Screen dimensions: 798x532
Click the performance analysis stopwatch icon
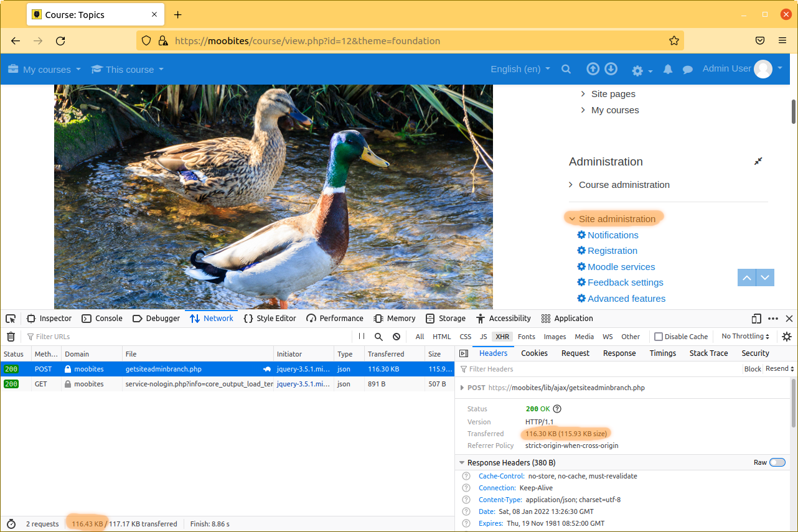11,524
